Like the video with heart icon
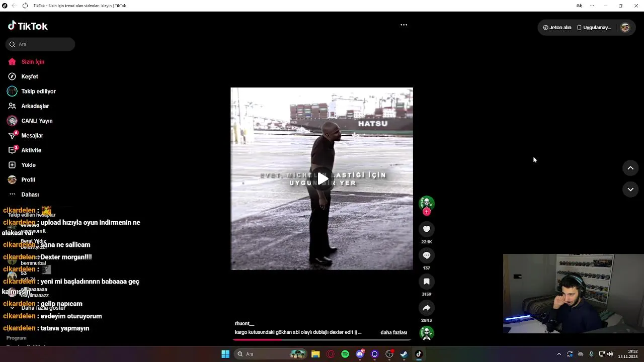This screenshot has height=362, width=644. 427,229
